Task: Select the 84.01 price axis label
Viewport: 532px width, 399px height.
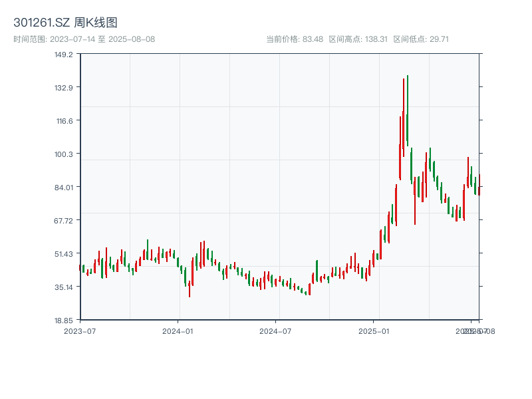Action: 64,187
